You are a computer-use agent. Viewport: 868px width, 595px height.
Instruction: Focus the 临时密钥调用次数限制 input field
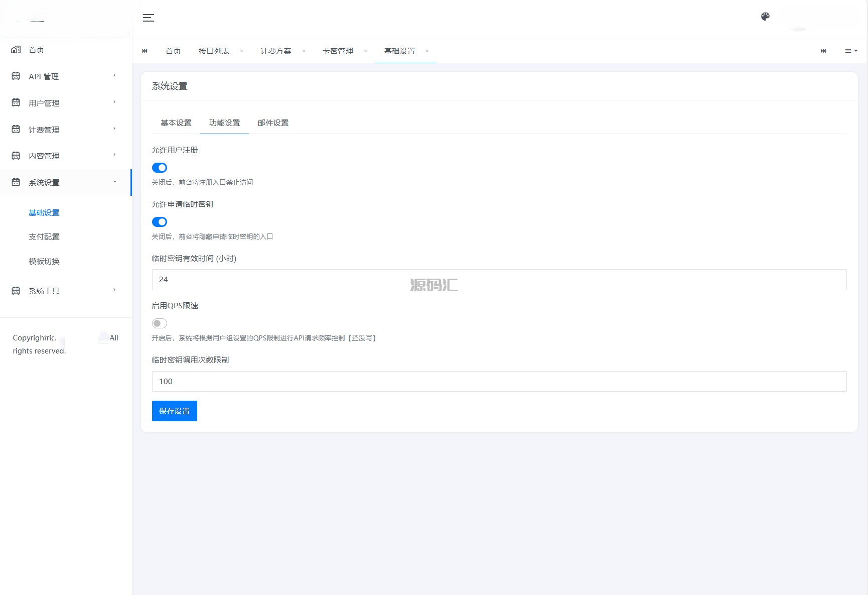coord(499,382)
